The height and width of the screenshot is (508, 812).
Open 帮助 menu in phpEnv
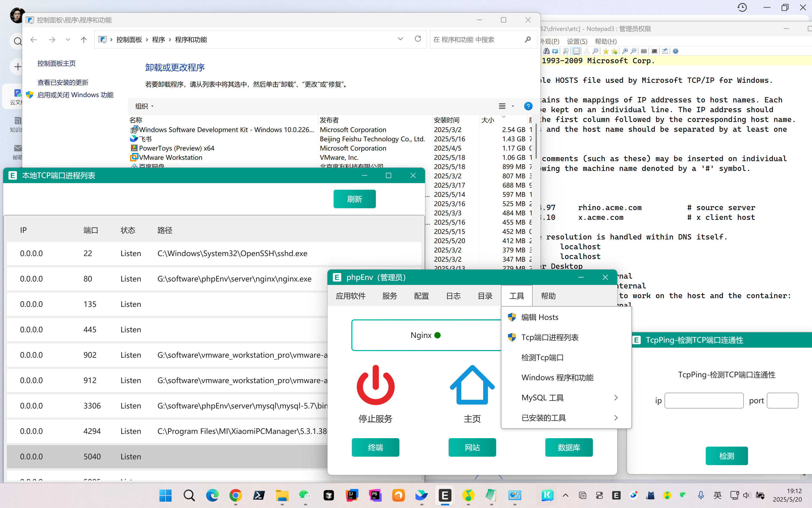coord(548,296)
